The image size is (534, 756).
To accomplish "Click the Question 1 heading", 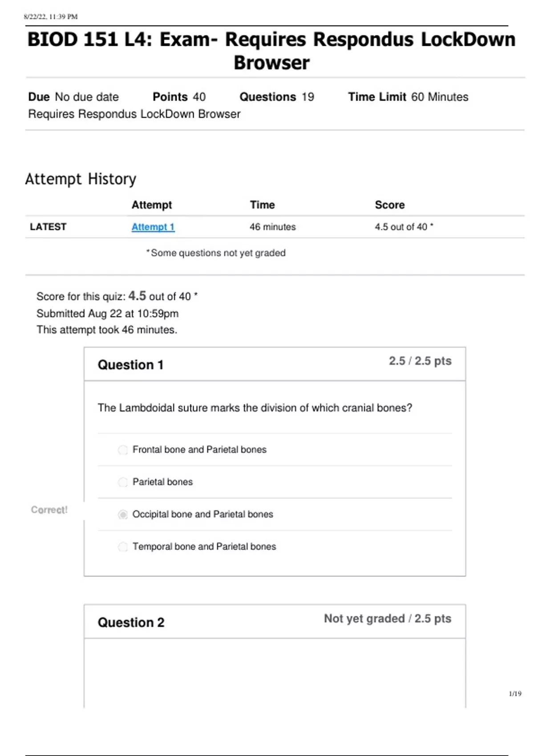I will point(130,365).
